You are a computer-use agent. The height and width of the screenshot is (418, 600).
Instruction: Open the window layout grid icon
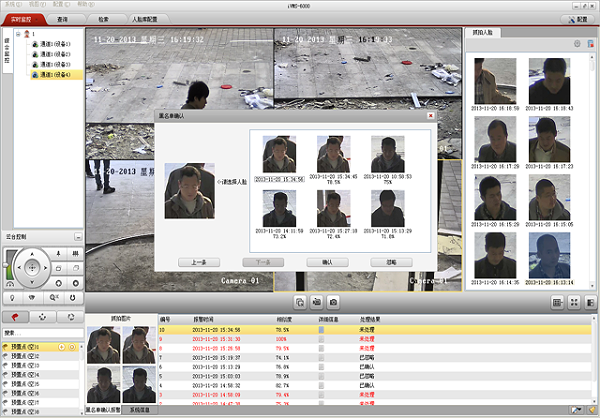click(x=557, y=301)
